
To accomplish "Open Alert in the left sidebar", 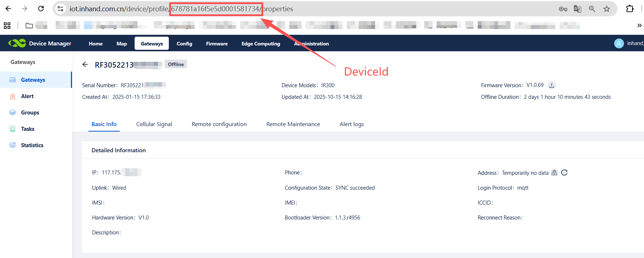I will pyautogui.click(x=27, y=96).
